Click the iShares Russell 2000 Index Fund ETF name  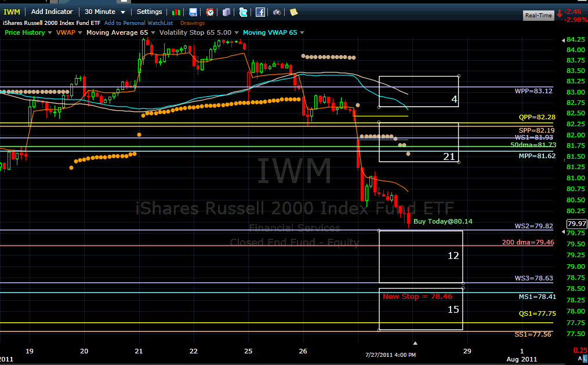coord(52,23)
